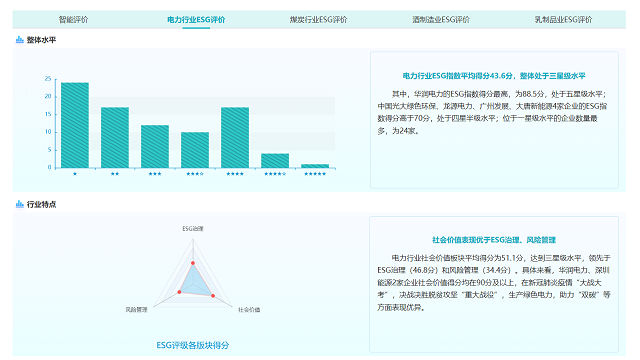640x360 pixels.
Task: Go to the 乳制品业ESG评价 tab
Action: pyautogui.click(x=563, y=20)
